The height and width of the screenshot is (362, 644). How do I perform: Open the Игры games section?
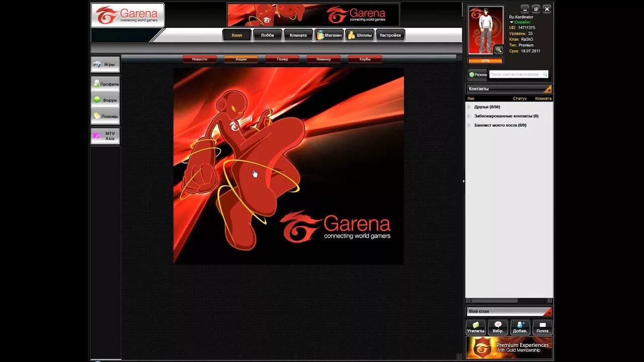tap(105, 64)
